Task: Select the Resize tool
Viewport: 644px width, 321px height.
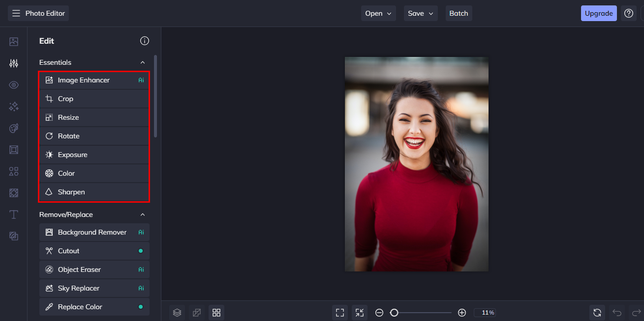Action: 94,118
